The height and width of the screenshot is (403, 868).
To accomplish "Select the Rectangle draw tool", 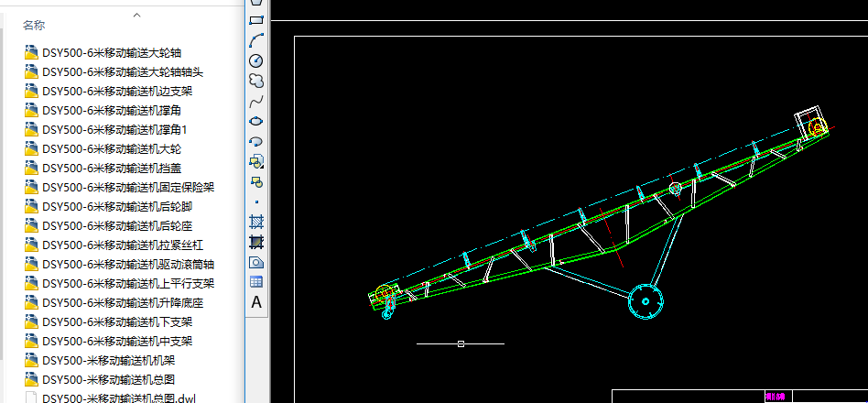I will (256, 19).
